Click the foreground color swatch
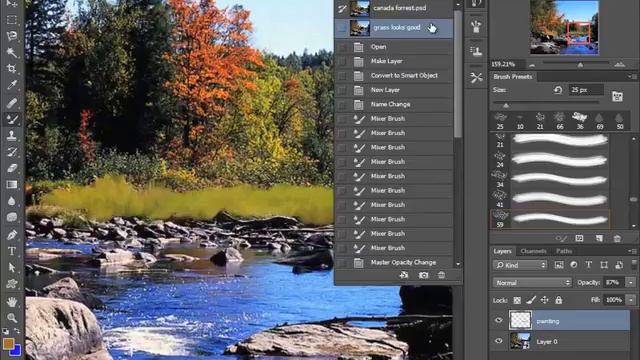 8,343
